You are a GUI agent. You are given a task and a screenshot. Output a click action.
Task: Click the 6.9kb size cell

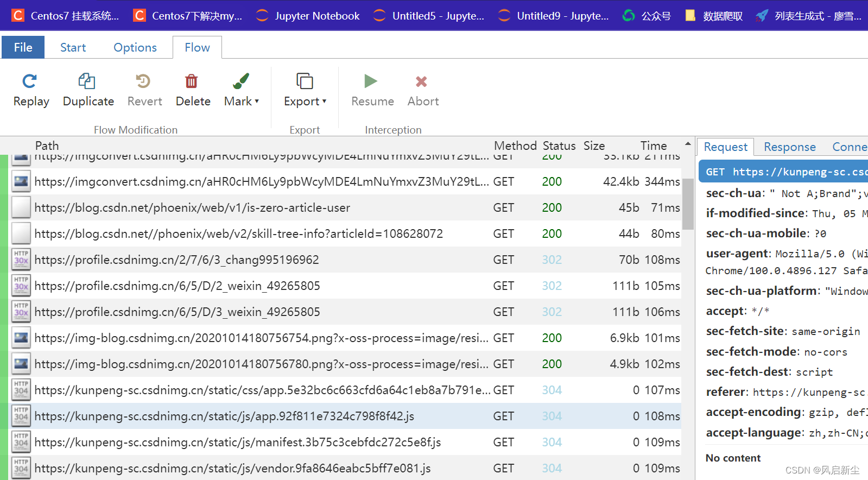pos(624,338)
